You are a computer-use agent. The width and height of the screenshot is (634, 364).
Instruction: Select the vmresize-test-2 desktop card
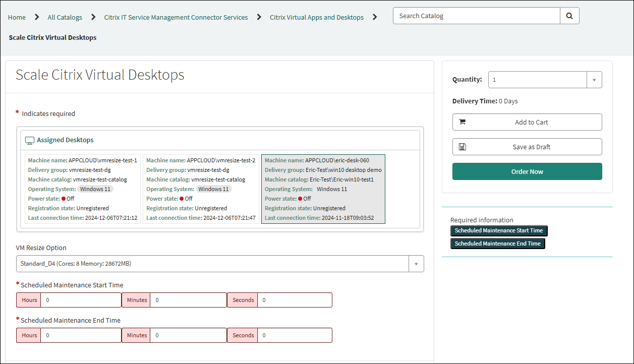pyautogui.click(x=201, y=189)
